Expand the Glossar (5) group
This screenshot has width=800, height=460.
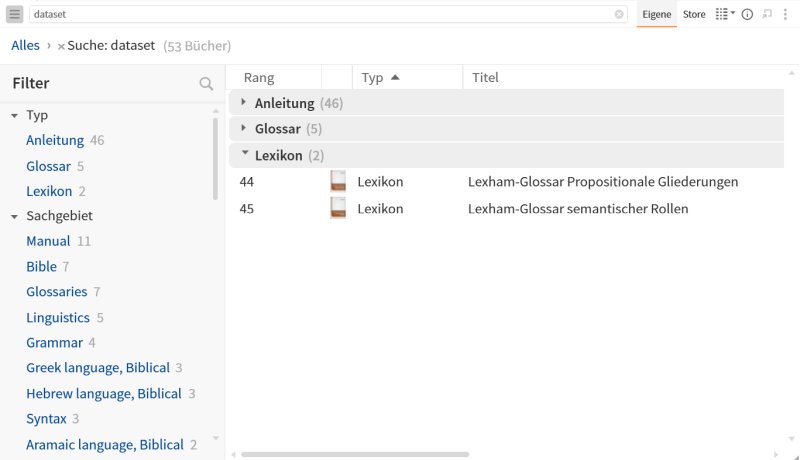[x=243, y=128]
